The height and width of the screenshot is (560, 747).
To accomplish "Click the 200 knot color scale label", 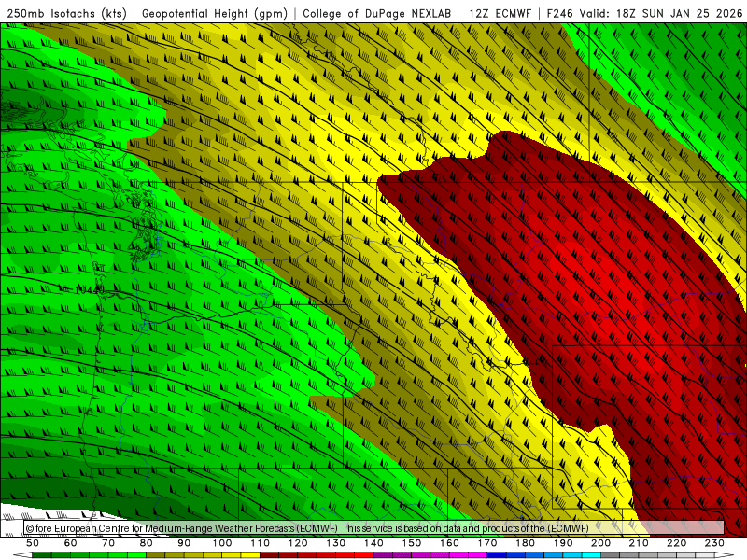I will [x=601, y=543].
